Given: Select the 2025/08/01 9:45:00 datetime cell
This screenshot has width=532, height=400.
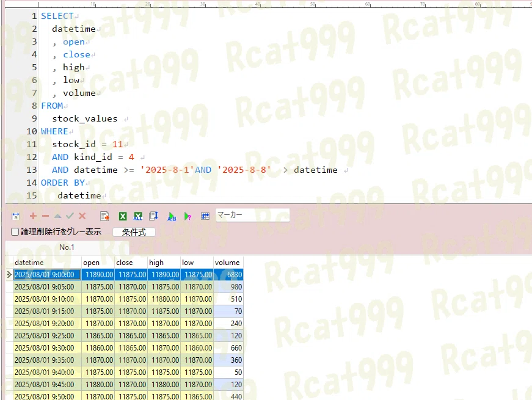Looking at the screenshot, I should pos(47,384).
